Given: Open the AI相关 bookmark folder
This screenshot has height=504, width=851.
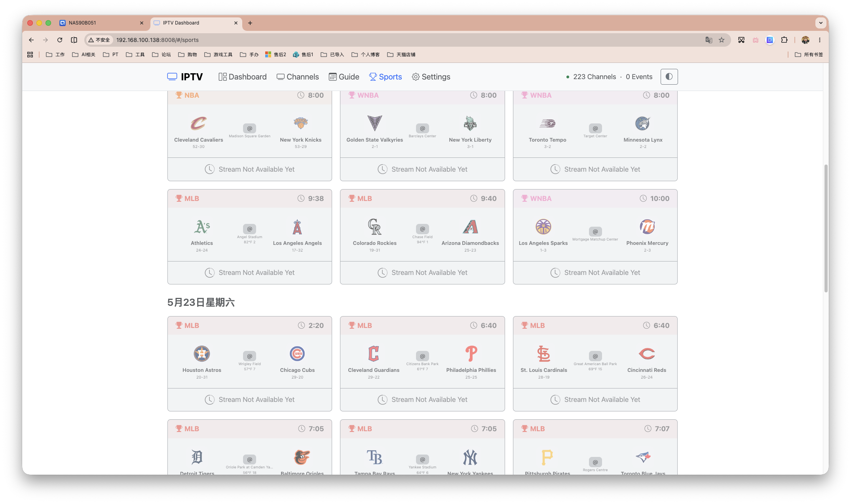Looking at the screenshot, I should [x=84, y=55].
